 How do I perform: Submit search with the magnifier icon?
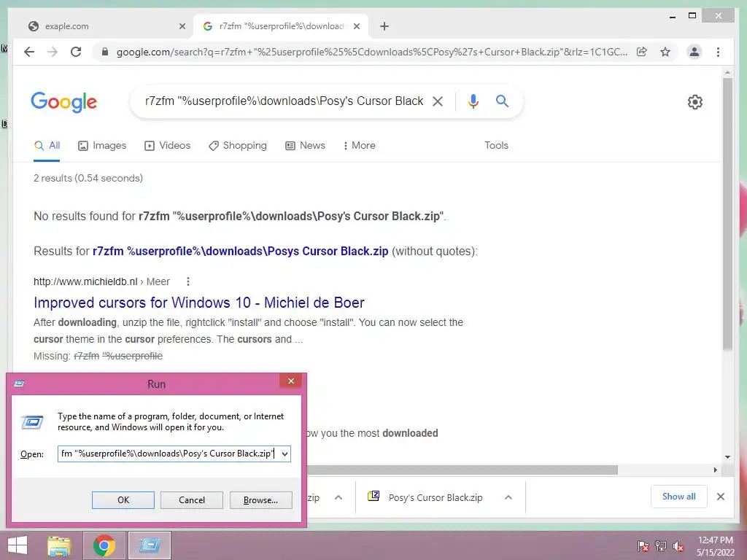coord(502,101)
